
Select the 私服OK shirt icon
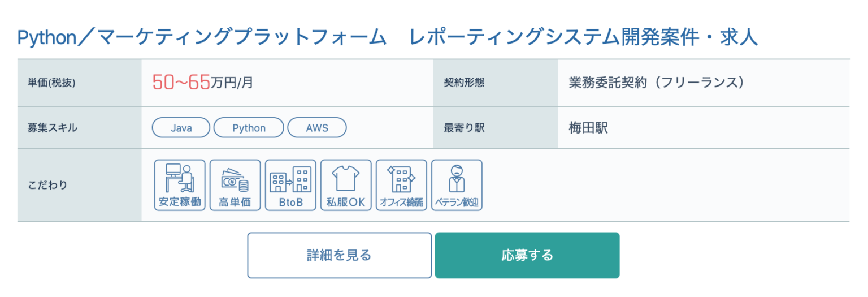(x=346, y=185)
